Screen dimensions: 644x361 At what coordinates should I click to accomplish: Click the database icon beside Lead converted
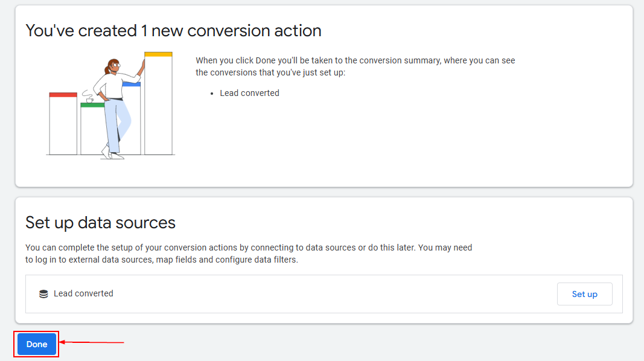coord(43,294)
